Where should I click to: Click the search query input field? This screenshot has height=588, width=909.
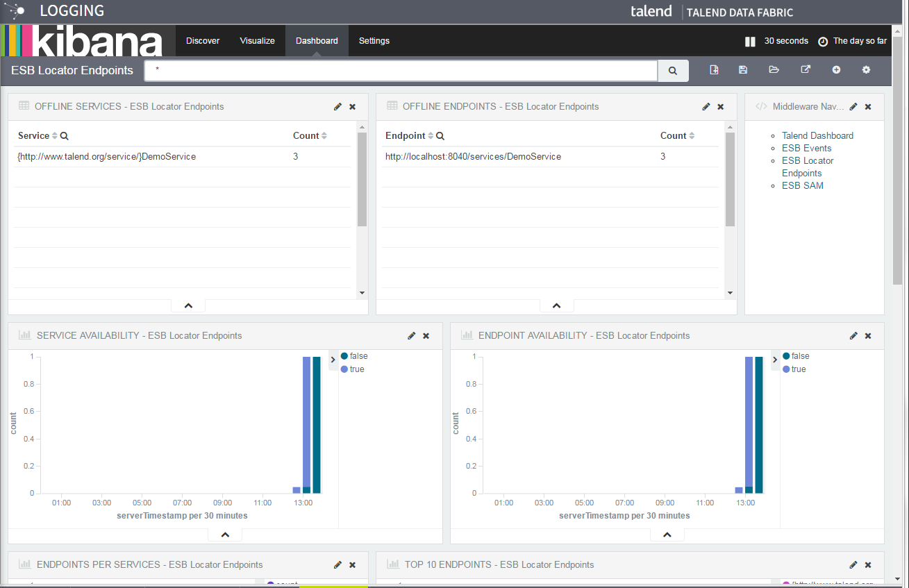tap(401, 70)
